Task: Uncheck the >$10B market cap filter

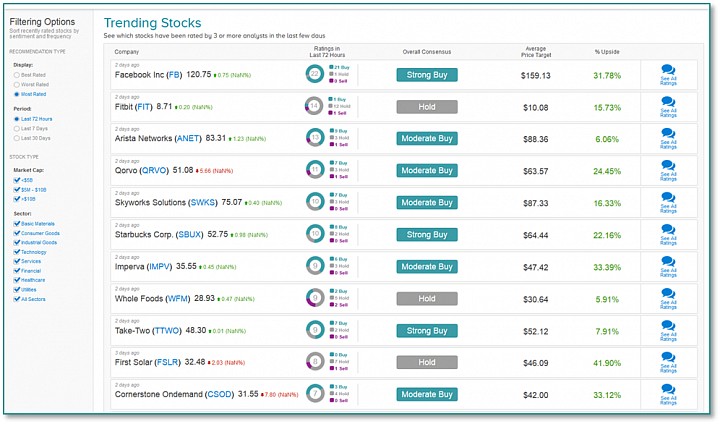Action: 17,199
